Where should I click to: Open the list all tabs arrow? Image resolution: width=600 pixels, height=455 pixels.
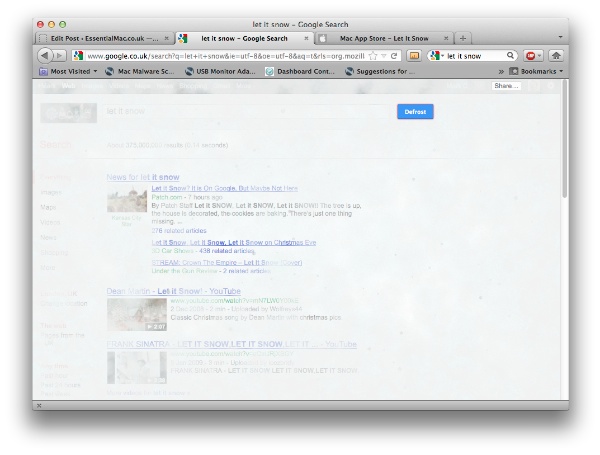tap(560, 37)
